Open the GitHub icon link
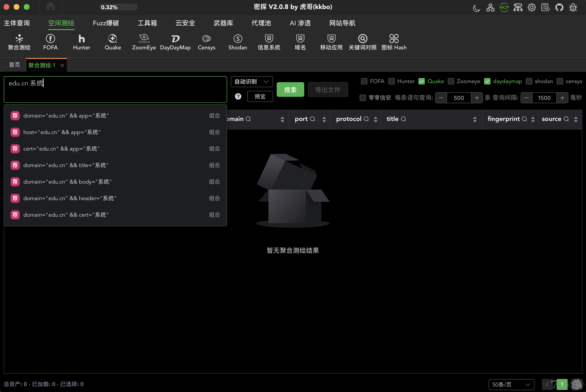The image size is (586, 392). pyautogui.click(x=559, y=8)
